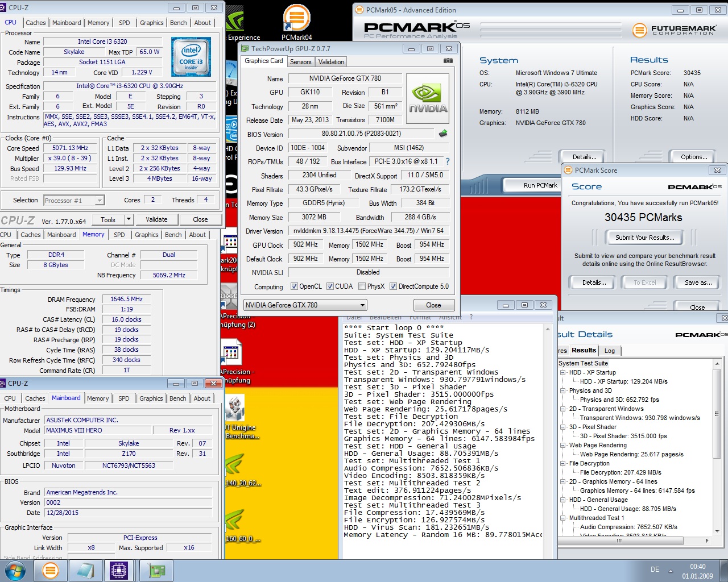Screen dimensions: 728x582
Task: Toggle the PhysX checkbox in GPU-Z
Action: point(362,286)
